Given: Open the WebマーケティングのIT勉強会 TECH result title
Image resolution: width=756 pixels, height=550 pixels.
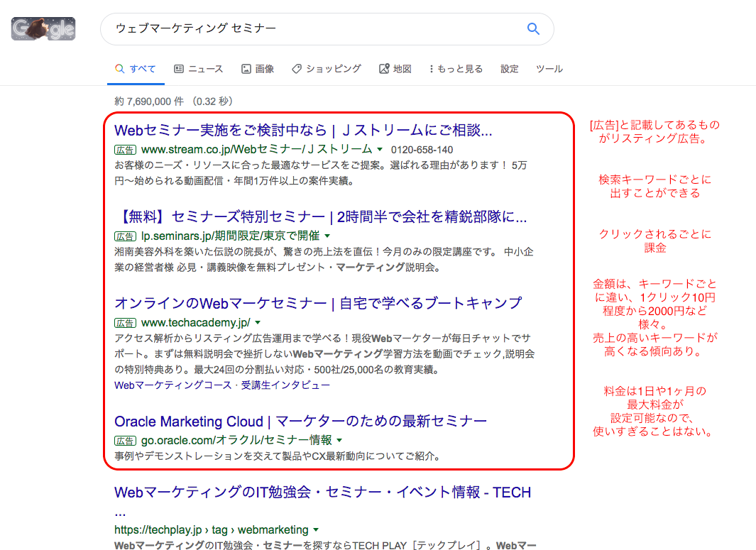Looking at the screenshot, I should tap(322, 492).
